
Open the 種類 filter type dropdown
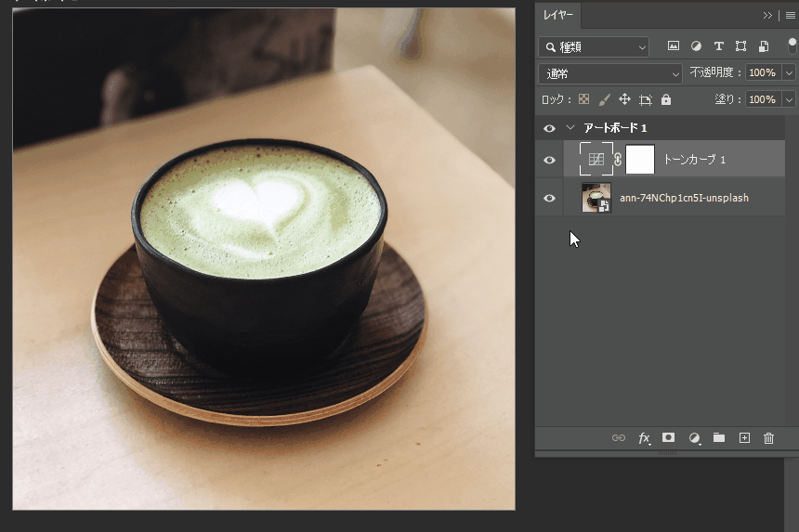tap(594, 46)
